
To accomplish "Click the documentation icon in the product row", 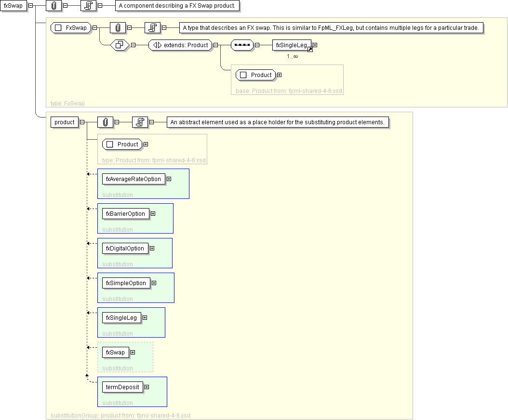I will coord(140,122).
